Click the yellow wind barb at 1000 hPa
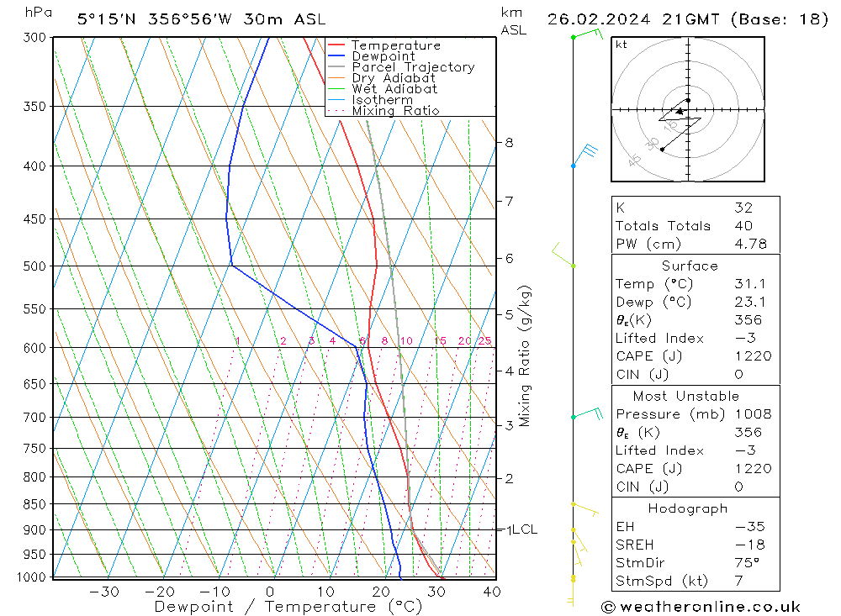 (x=572, y=592)
